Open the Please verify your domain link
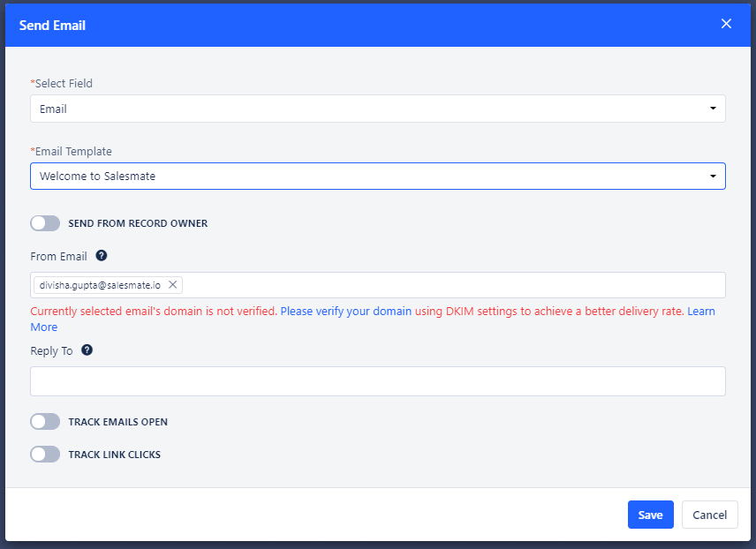 pyautogui.click(x=345, y=312)
